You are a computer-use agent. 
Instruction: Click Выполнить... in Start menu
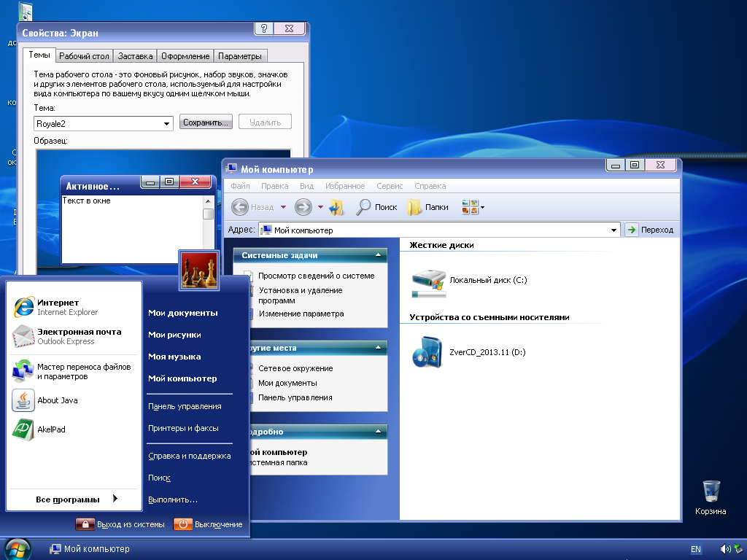click(172, 499)
